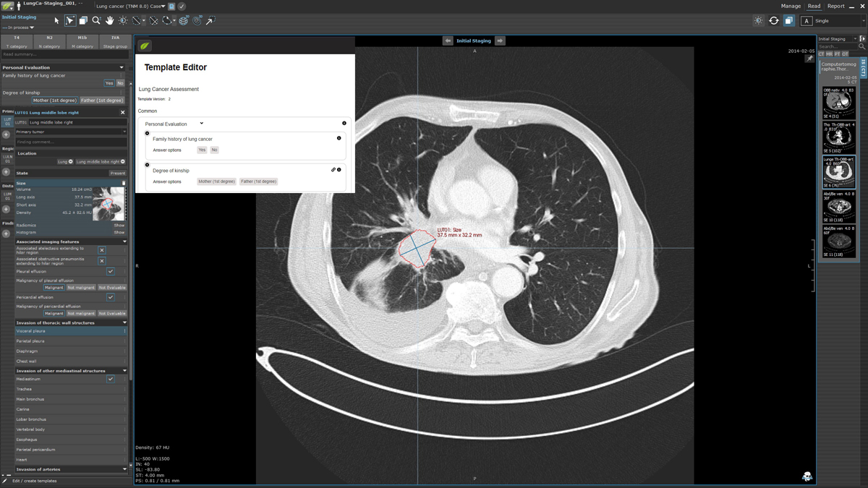Collapse the Associated imaging features section
Image resolution: width=868 pixels, height=488 pixels.
tap(124, 241)
